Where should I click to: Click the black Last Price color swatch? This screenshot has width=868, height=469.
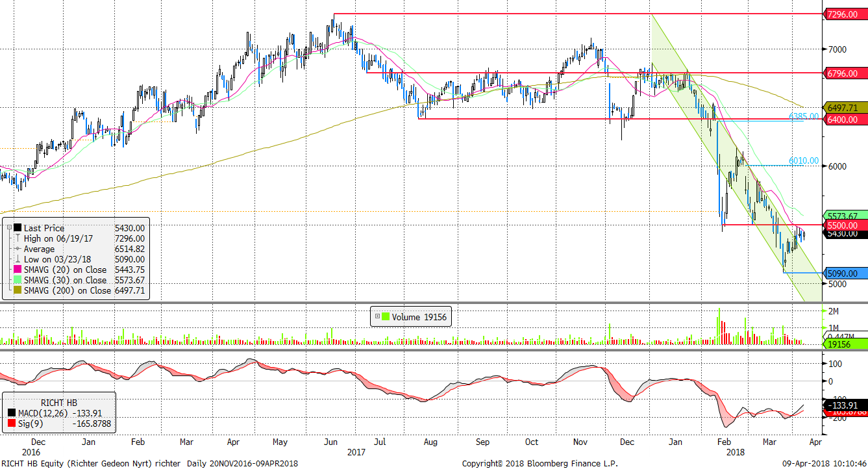(x=18, y=228)
